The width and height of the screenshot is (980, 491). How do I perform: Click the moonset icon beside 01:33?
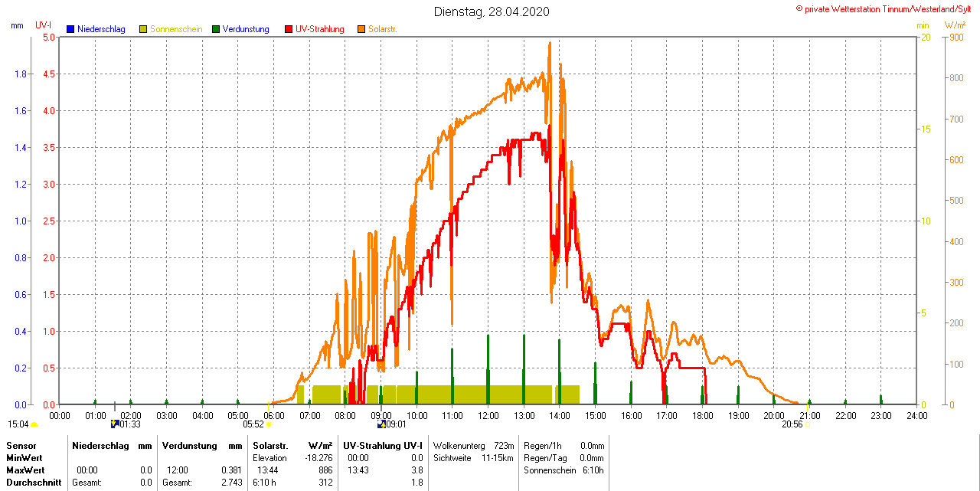[x=115, y=424]
